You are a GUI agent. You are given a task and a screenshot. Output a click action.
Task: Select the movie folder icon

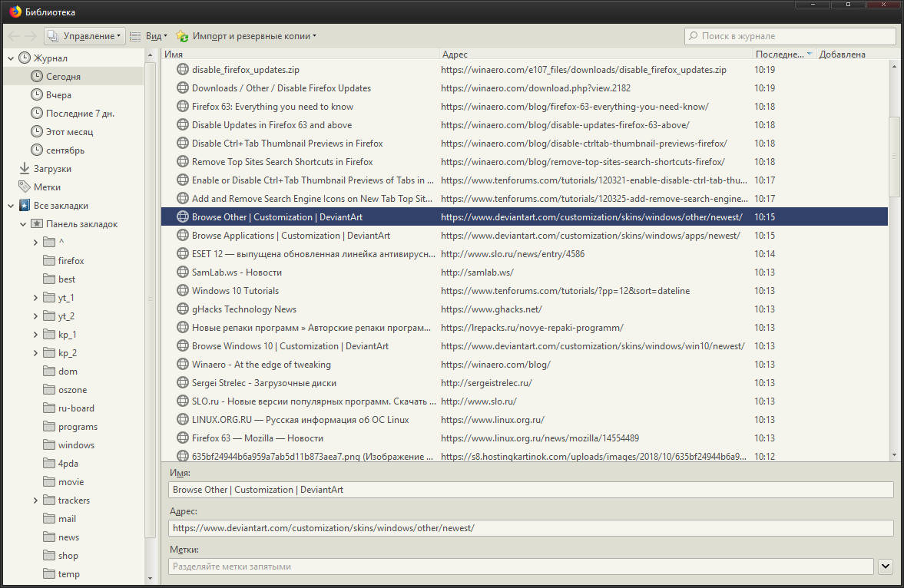[x=49, y=482]
